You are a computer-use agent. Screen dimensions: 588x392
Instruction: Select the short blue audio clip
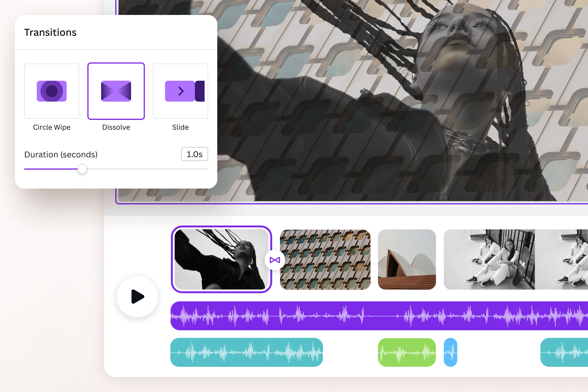click(450, 352)
